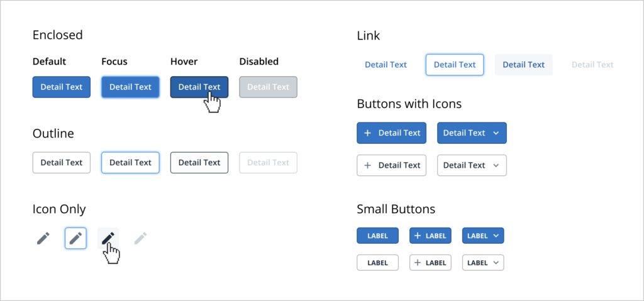The width and height of the screenshot is (644, 301).
Task: Select the focused Detail Text link with border
Action: point(455,65)
